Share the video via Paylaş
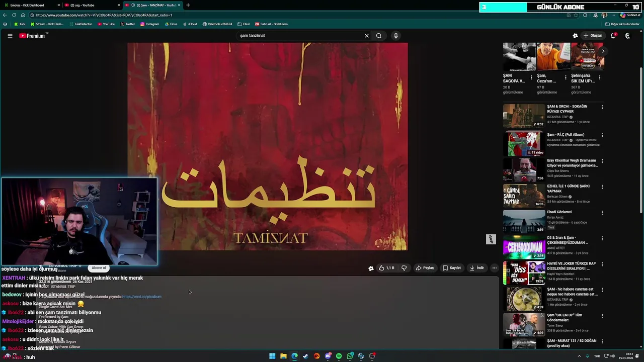The width and height of the screenshot is (644, 362). point(425,268)
